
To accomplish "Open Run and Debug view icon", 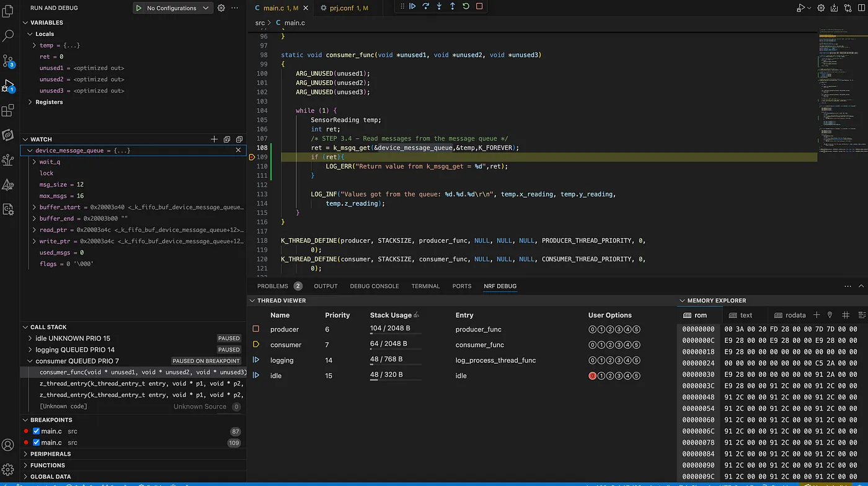I will coord(8,86).
